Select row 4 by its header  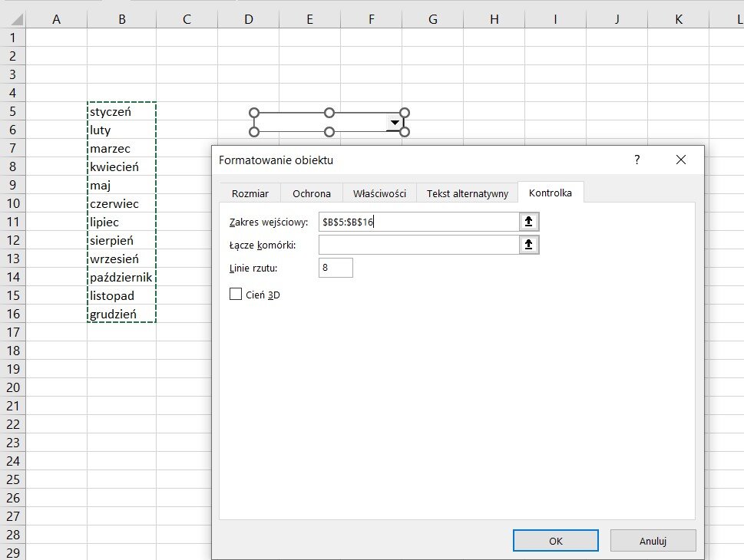click(13, 93)
